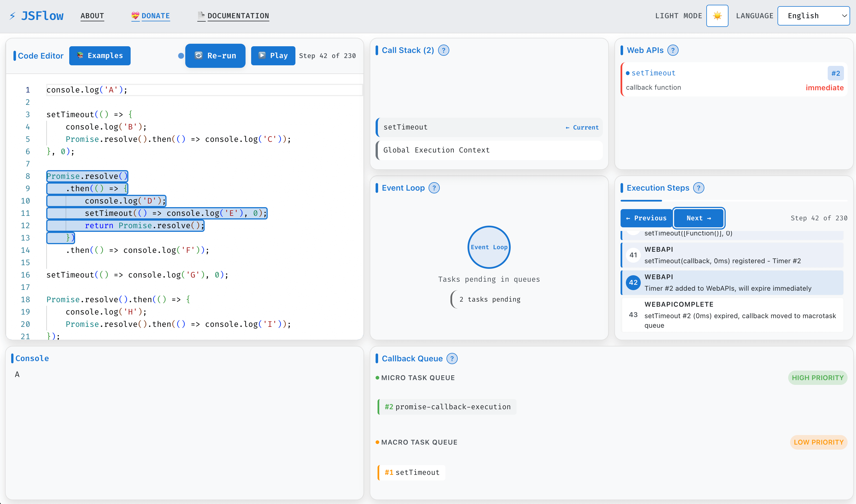This screenshot has width=856, height=504.
Task: Click the setTimeout G code line
Action: [x=137, y=275]
